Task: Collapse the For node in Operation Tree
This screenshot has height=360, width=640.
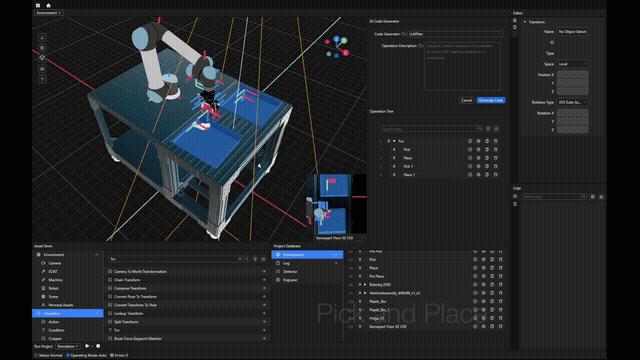Action: 394,141
